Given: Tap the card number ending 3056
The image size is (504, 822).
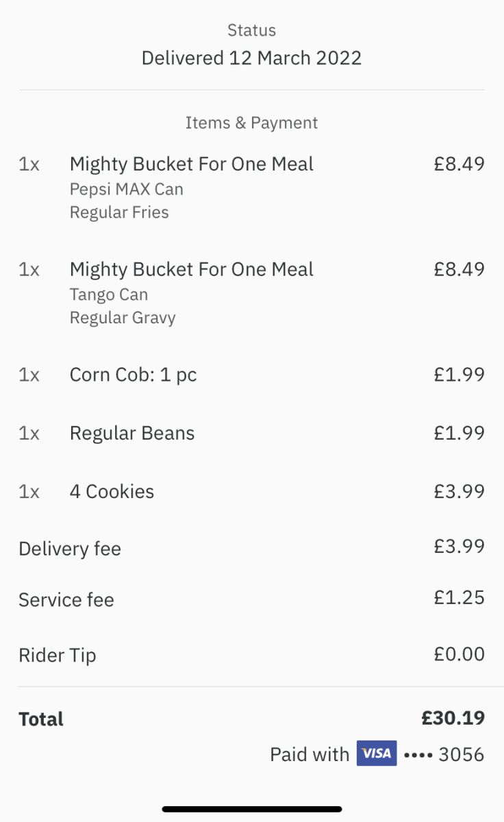Looking at the screenshot, I should [x=444, y=754].
